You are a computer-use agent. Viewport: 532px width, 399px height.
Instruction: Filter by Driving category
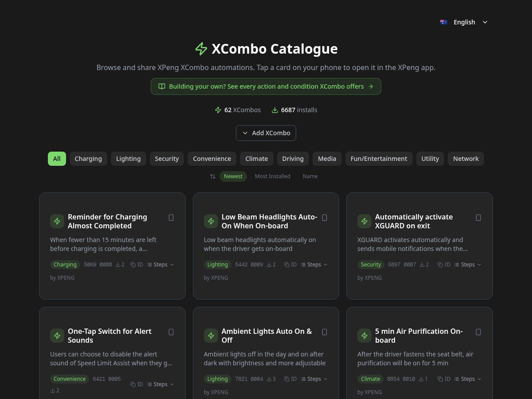[293, 159]
